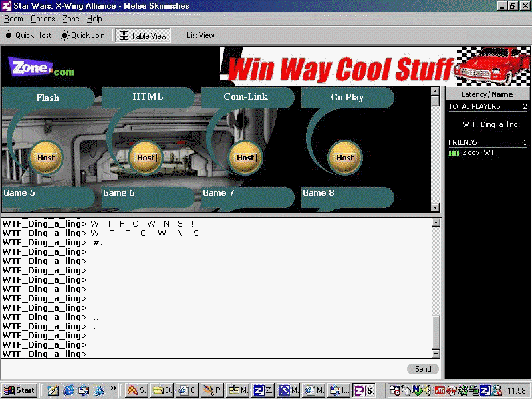Switch to Table View mode
The image size is (532, 399).
point(143,35)
